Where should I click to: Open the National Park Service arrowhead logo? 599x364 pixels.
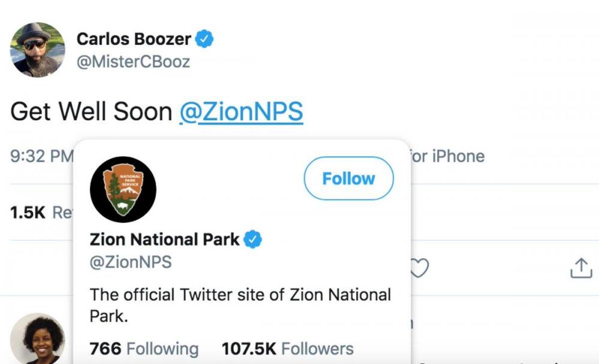pyautogui.click(x=123, y=190)
